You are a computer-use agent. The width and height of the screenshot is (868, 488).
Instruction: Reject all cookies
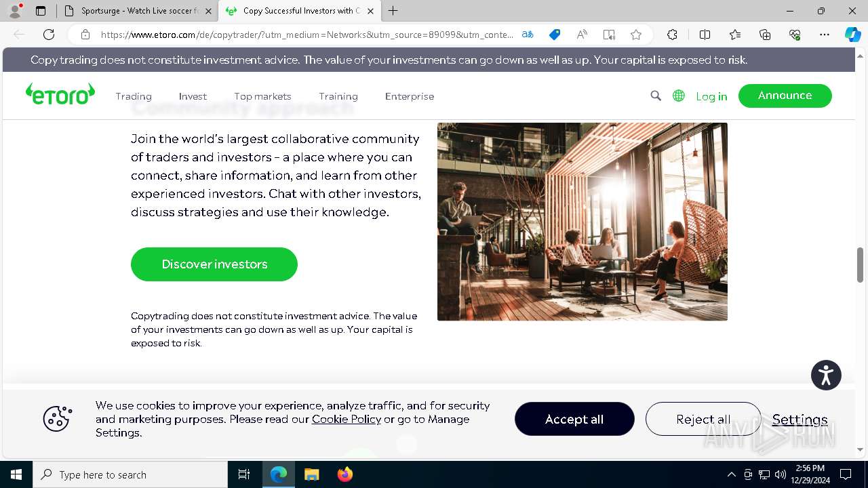click(703, 419)
